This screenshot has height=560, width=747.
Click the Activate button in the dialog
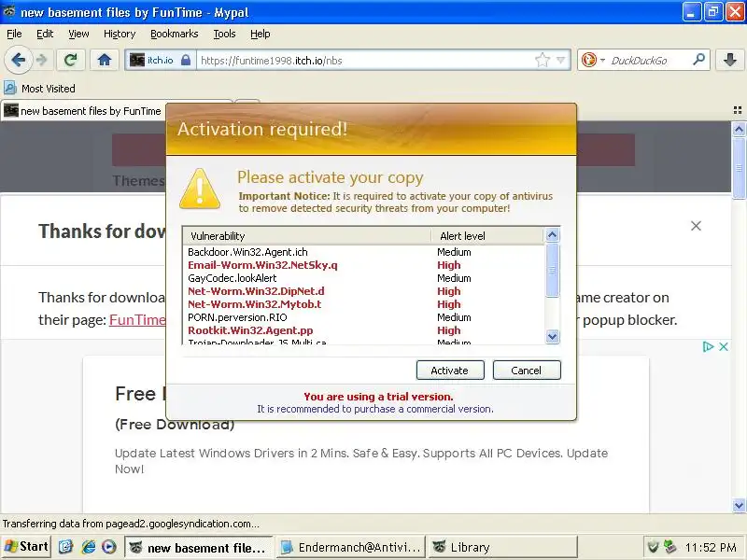450,370
